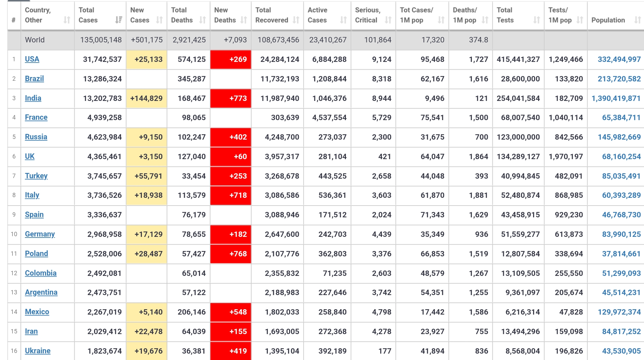Open Italy country link
Image resolution: width=644 pixels, height=360 pixels.
32,195
